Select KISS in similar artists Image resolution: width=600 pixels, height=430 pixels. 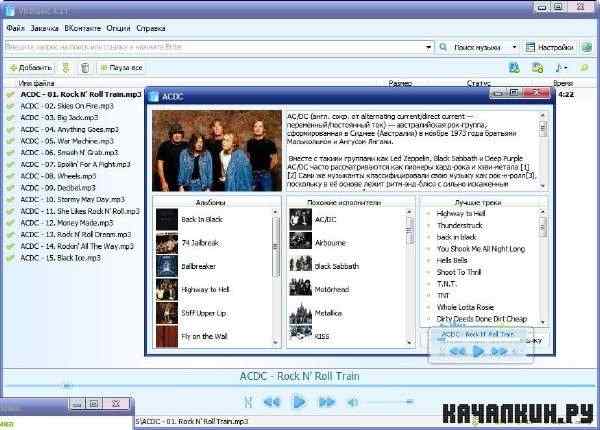[x=321, y=337]
